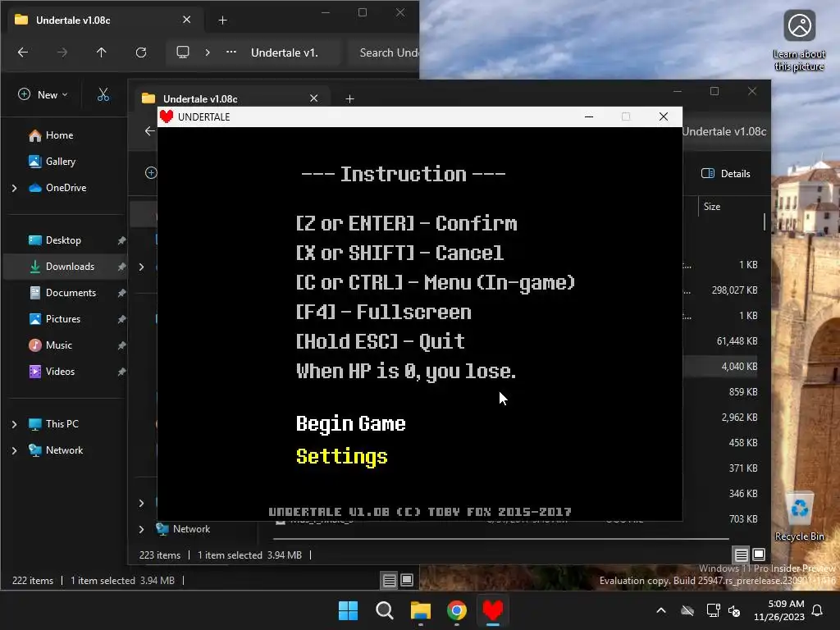
Task: Open the Recycle Bin on desktop
Action: click(x=799, y=517)
